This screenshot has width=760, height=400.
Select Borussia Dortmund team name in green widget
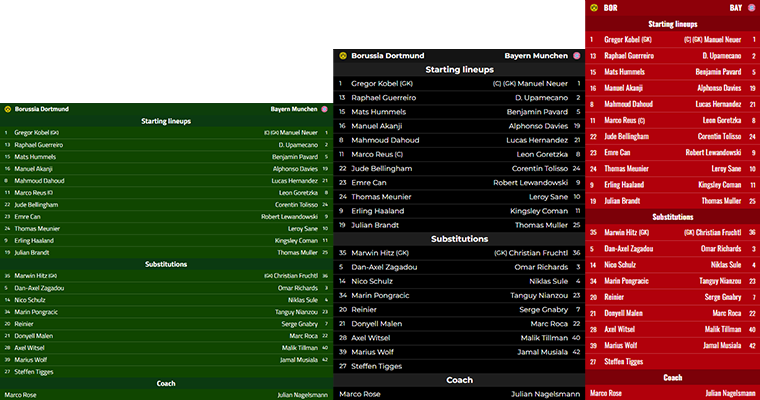[42, 109]
